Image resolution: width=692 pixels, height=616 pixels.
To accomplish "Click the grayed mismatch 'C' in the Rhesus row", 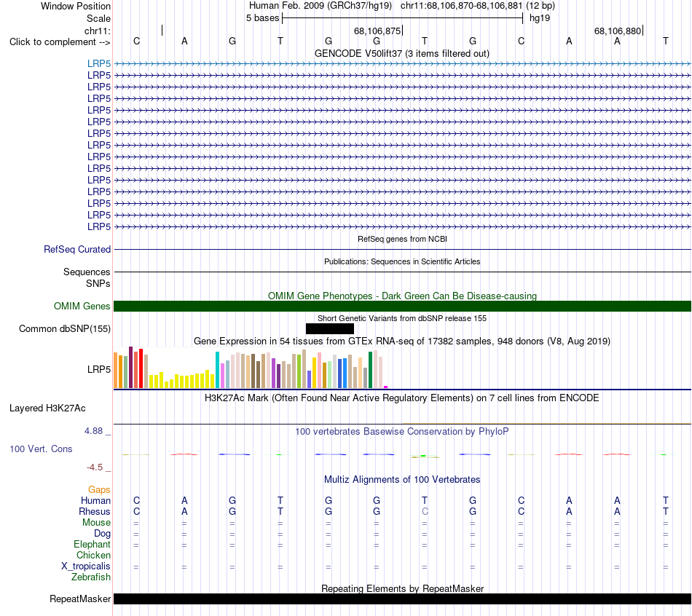I will pos(425,511).
